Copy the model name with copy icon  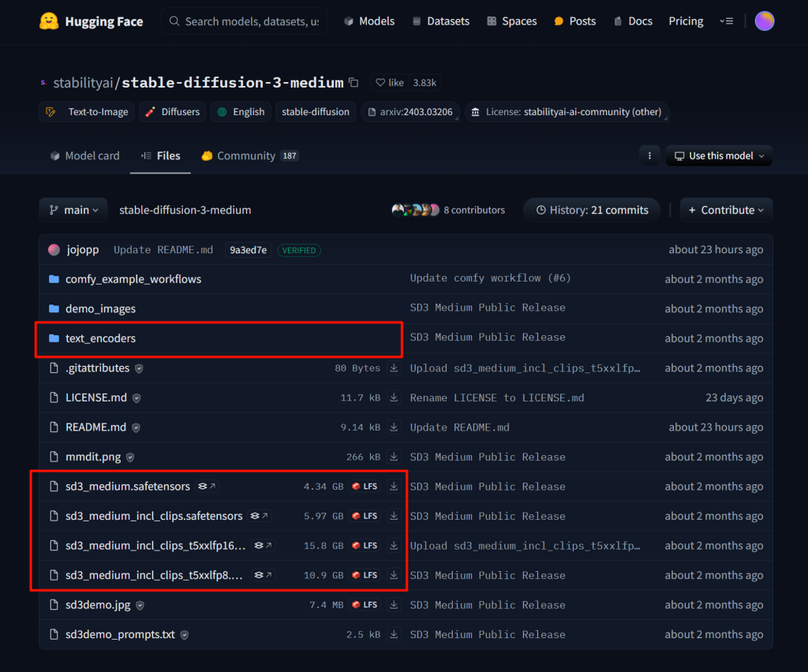353,83
